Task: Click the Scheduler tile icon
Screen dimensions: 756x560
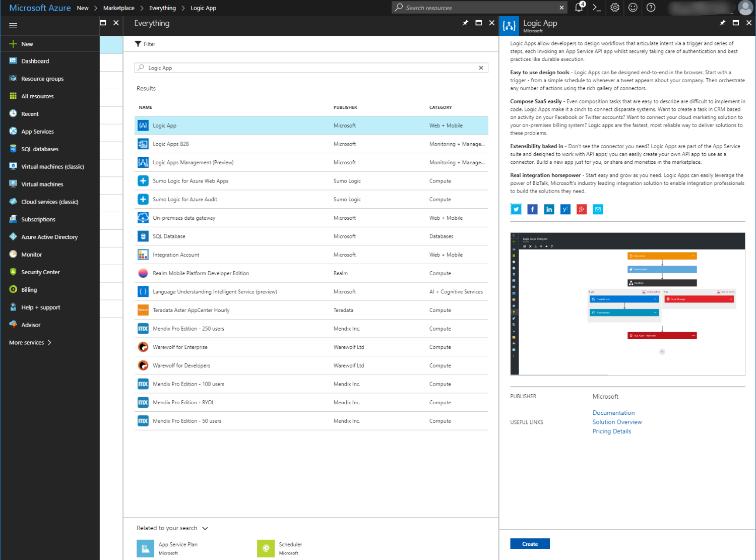Action: [266, 548]
